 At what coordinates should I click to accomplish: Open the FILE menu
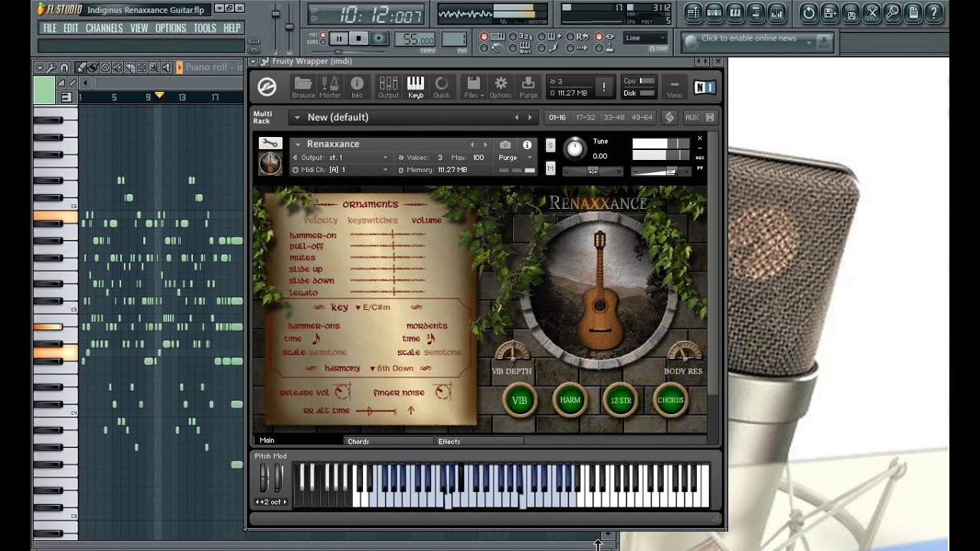pos(50,28)
